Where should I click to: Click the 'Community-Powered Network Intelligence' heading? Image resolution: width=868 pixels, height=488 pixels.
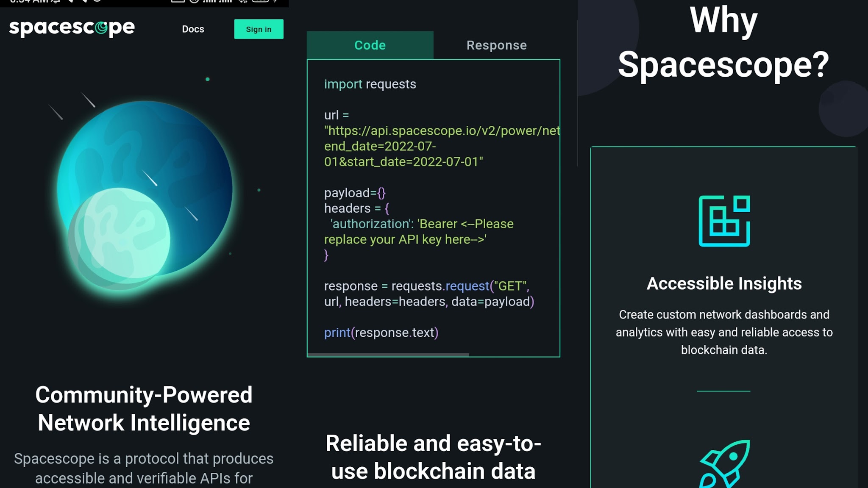144,409
